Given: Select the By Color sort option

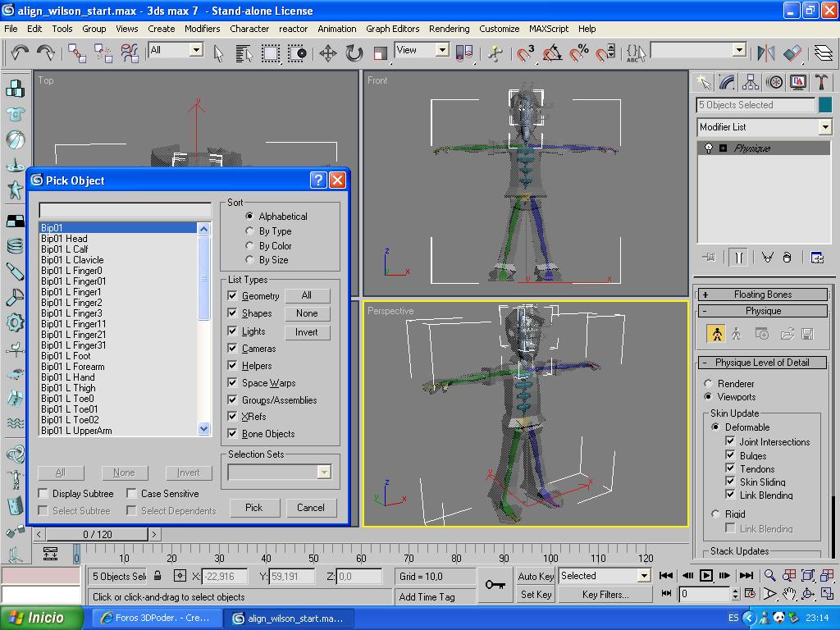Looking at the screenshot, I should pyautogui.click(x=249, y=245).
